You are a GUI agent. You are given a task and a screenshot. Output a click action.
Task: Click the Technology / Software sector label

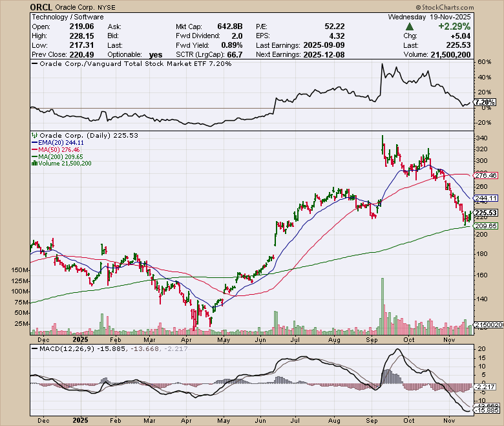pos(67,17)
